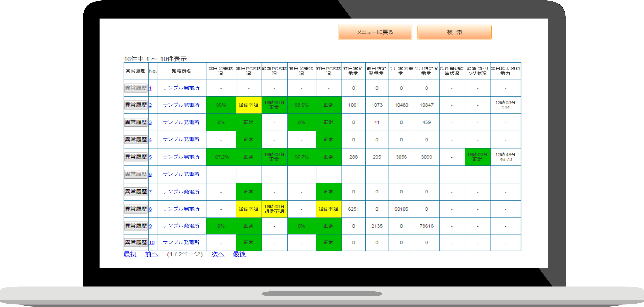Open plant number link 10
Viewport: 644px width, 307px height.
click(x=152, y=243)
